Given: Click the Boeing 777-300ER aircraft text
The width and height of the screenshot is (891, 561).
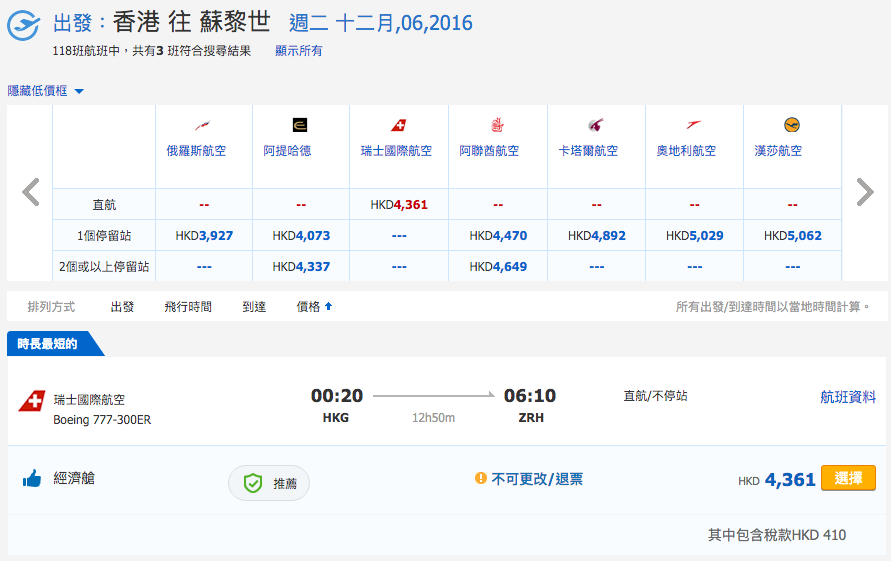Looking at the screenshot, I should pyautogui.click(x=102, y=420).
